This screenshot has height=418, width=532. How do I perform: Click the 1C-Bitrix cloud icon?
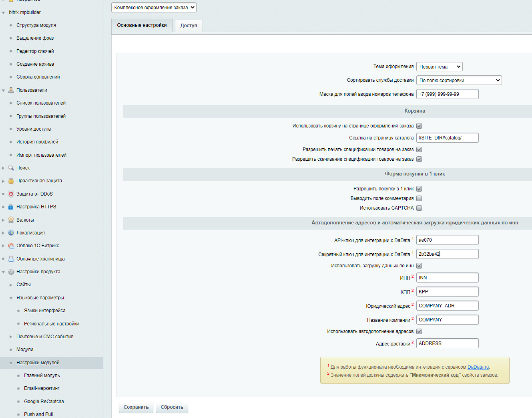point(11,246)
